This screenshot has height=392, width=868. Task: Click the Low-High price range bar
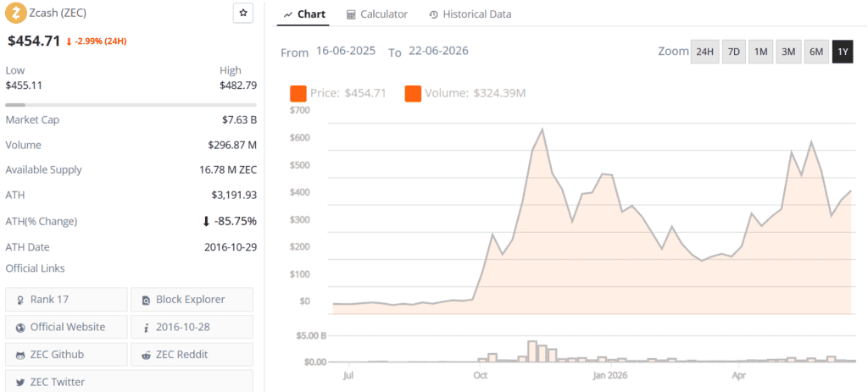coord(131,104)
